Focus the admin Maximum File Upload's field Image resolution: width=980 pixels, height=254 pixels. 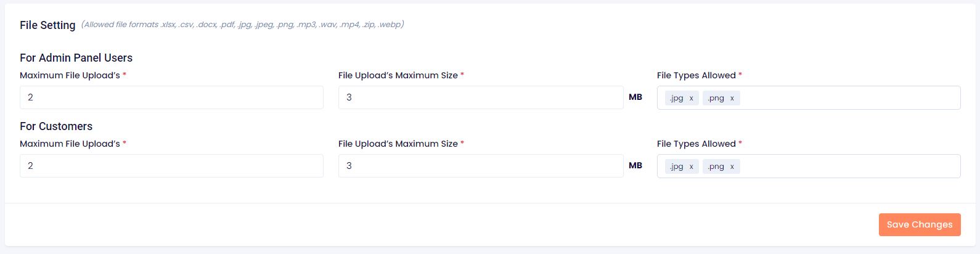click(171, 97)
